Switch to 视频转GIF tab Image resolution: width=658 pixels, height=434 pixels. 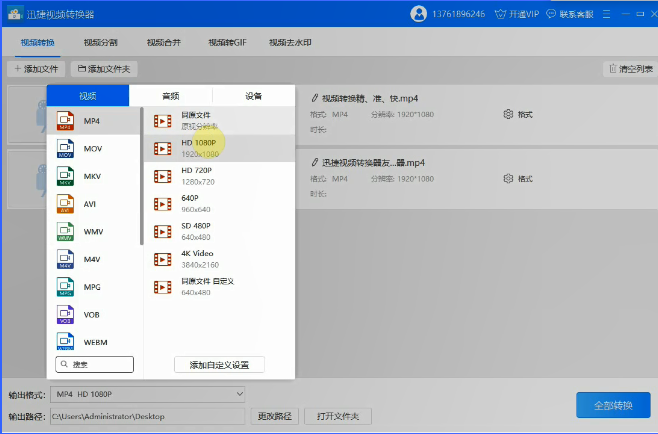tap(227, 42)
